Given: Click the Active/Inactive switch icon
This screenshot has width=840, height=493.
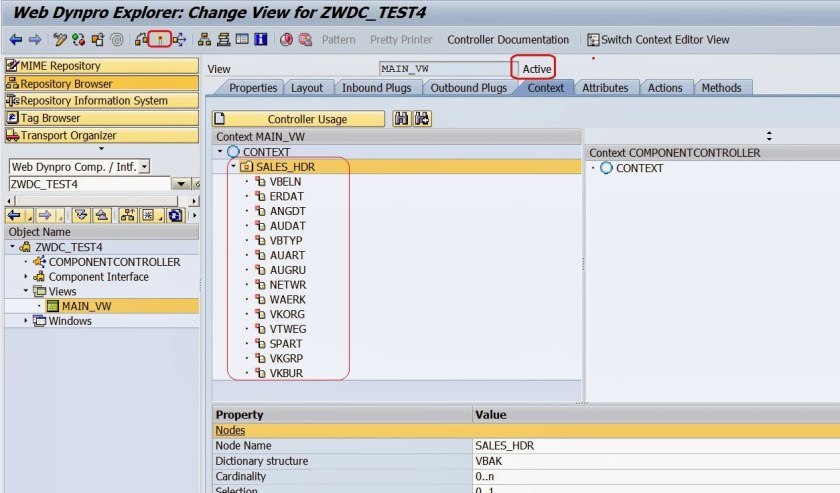Looking at the screenshot, I should (79, 40).
